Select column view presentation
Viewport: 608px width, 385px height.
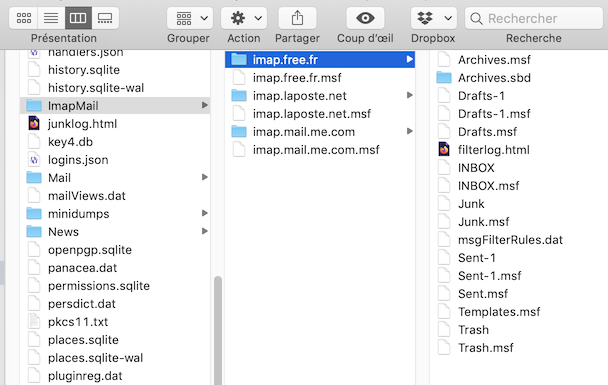click(x=78, y=18)
